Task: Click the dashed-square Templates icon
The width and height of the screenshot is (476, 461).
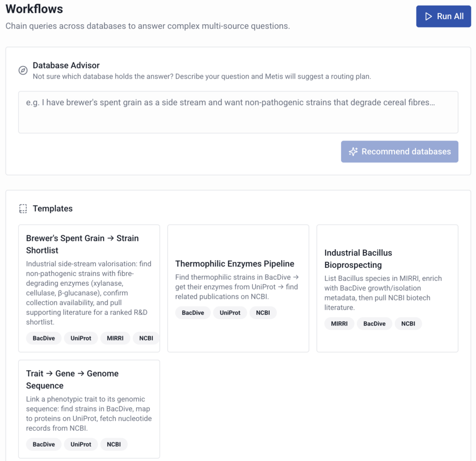Action: click(x=23, y=208)
